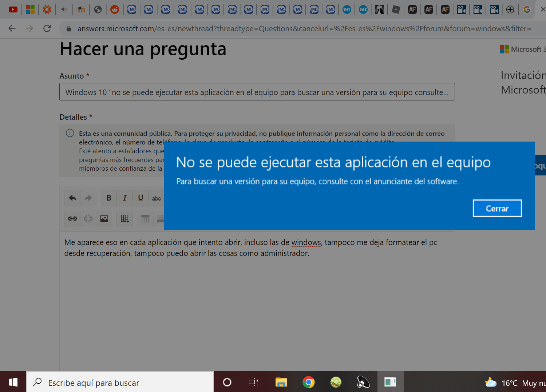Screen dimensions: 546x392
Task: Undo the last edit in the editor toolbar
Action: (72, 198)
